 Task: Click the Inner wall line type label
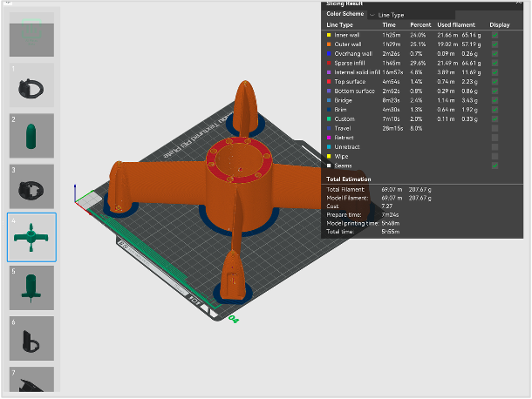tap(347, 35)
